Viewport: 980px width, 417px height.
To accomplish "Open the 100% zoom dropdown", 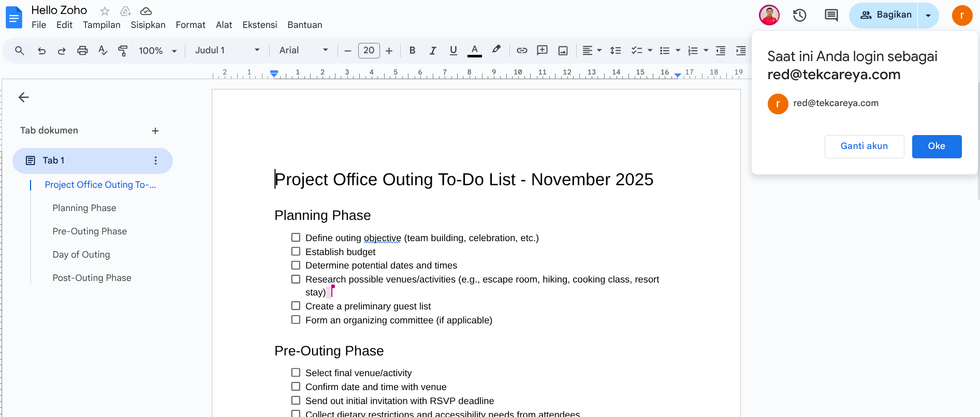I will tap(157, 51).
